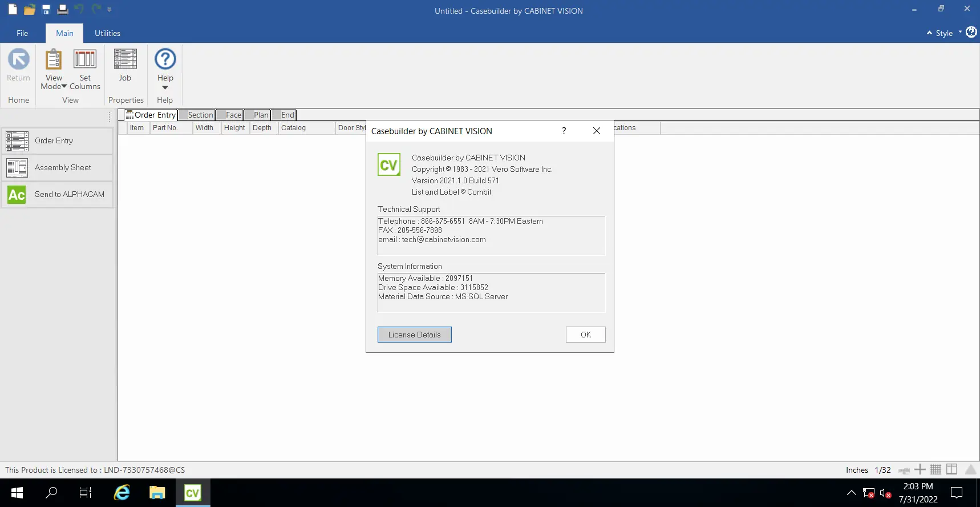Click the Cabinet Vision taskbar icon

pyautogui.click(x=193, y=493)
